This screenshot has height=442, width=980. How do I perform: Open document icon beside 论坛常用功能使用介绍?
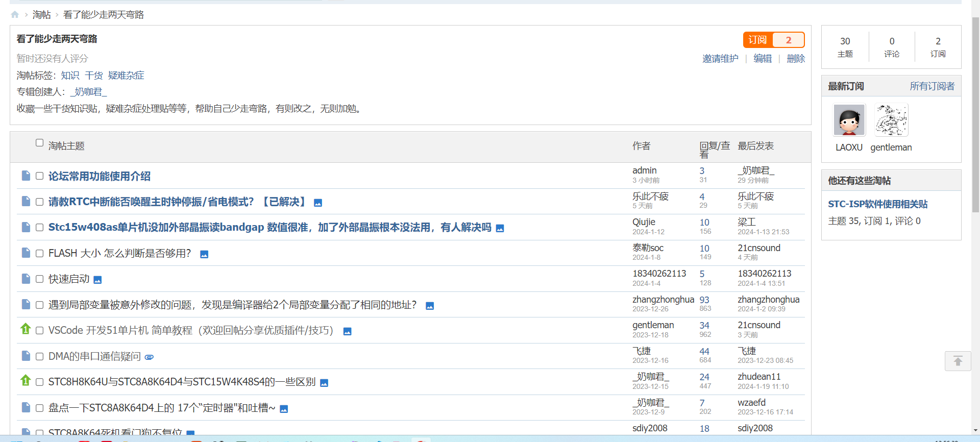(26, 176)
